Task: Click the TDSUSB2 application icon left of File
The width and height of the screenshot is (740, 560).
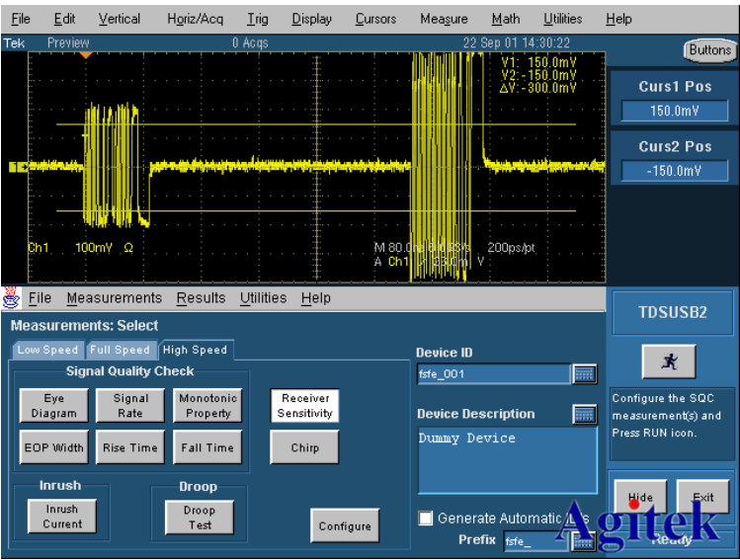Action: pyautogui.click(x=13, y=298)
